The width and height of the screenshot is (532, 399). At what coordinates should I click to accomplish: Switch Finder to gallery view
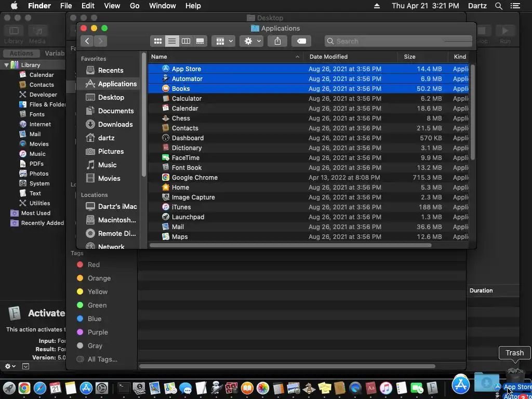pyautogui.click(x=200, y=41)
